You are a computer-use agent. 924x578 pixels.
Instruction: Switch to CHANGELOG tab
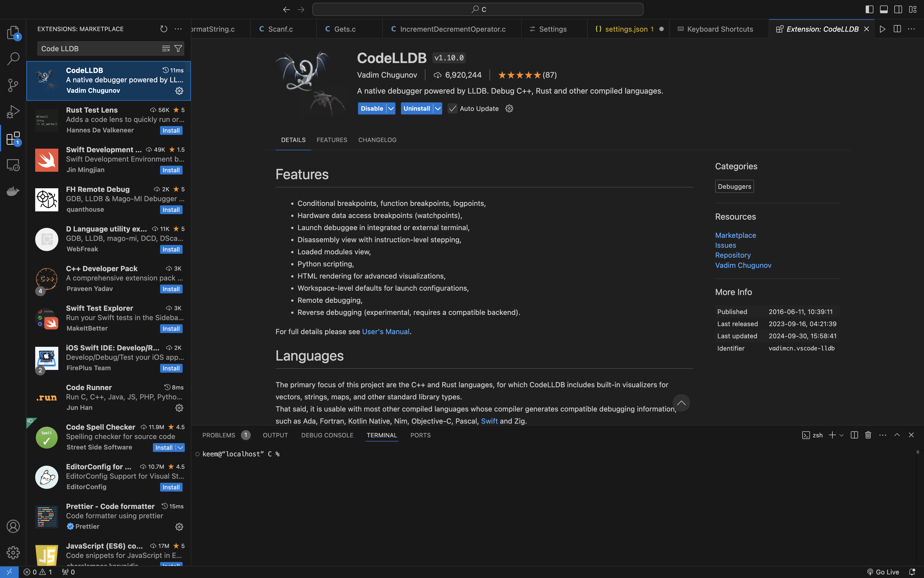(x=377, y=140)
